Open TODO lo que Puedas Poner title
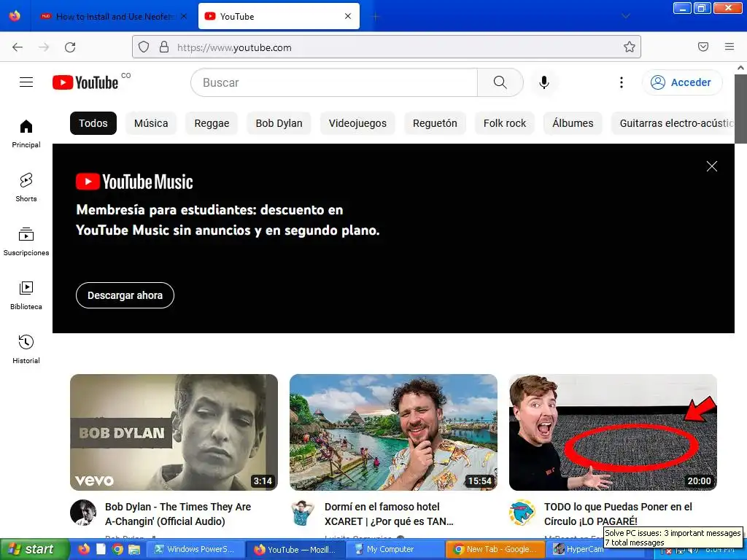Image resolution: width=747 pixels, height=560 pixels. pos(618,514)
